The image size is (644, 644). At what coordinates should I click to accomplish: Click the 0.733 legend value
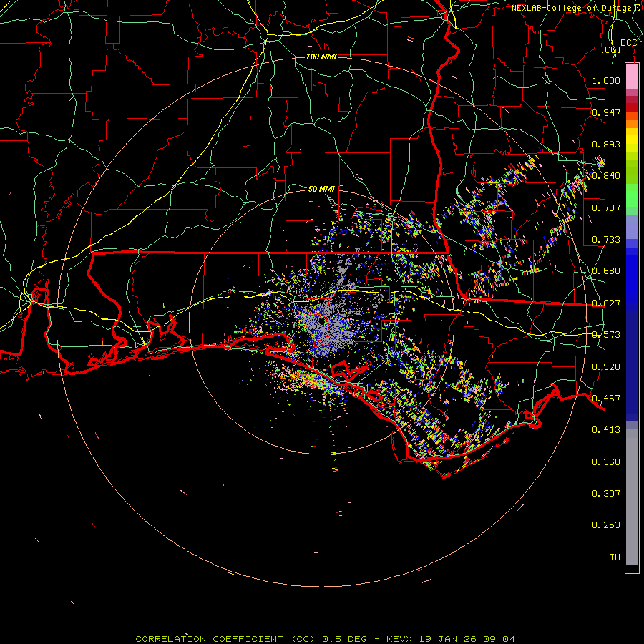[x=606, y=240]
